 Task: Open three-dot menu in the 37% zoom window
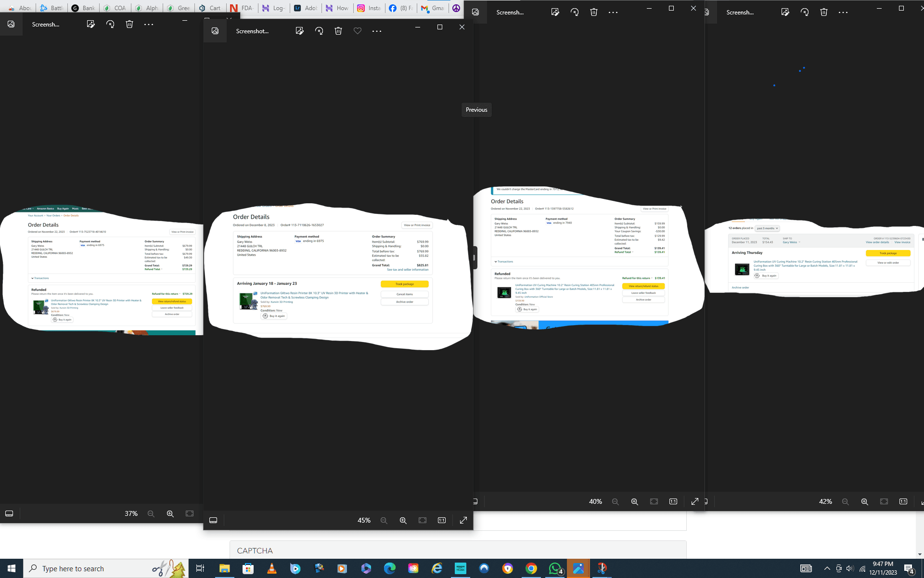(x=148, y=24)
